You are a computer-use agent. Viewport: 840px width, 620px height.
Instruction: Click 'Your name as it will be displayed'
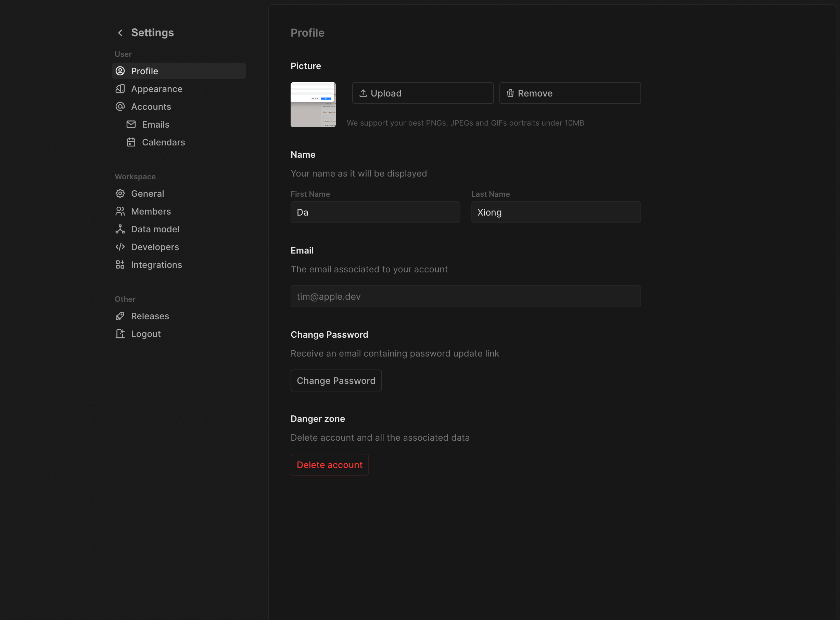pos(359,173)
